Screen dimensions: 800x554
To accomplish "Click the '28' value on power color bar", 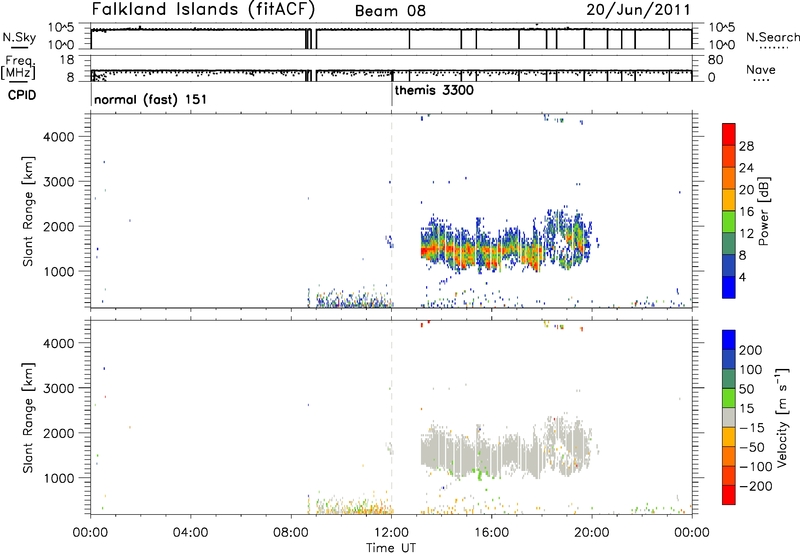I will tap(746, 146).
